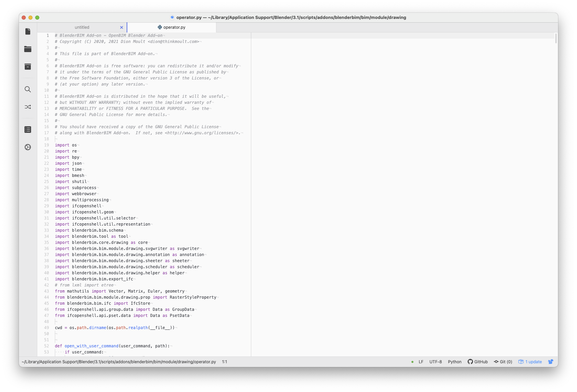The image size is (577, 392).
Task: Open the Extensions gear sidebar panel
Action: (27, 147)
